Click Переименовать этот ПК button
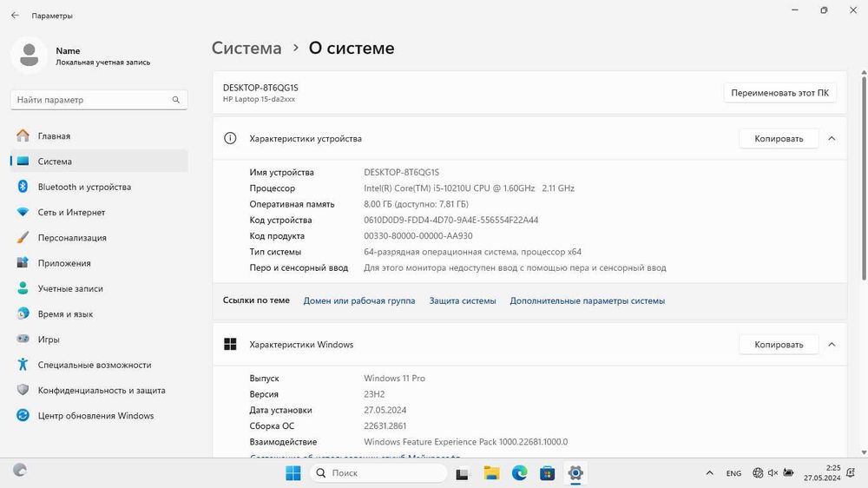This screenshot has height=488, width=868. [779, 93]
